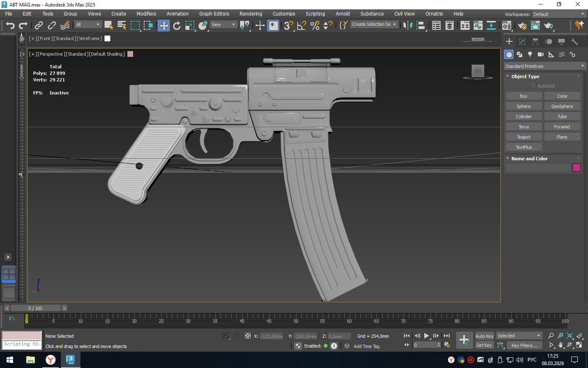Open the Utilities panel wrench icon
The height and width of the screenshot is (368, 588).
click(575, 42)
